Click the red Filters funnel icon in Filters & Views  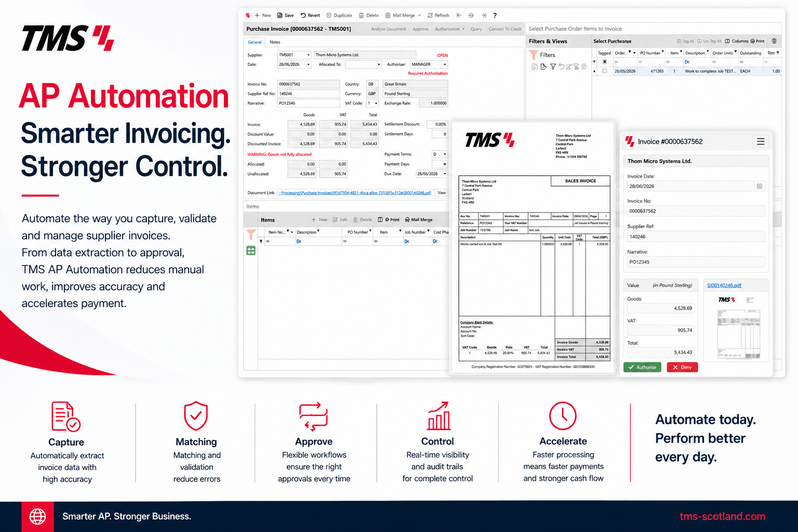[x=534, y=55]
